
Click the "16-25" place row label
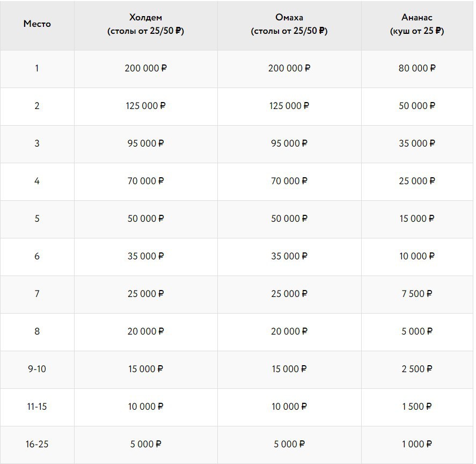click(37, 444)
